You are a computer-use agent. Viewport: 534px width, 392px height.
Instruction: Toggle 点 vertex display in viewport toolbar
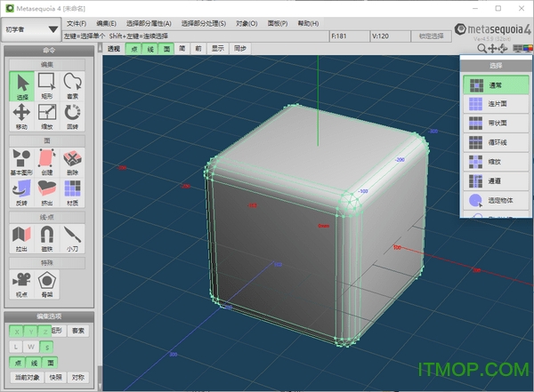[x=133, y=49]
